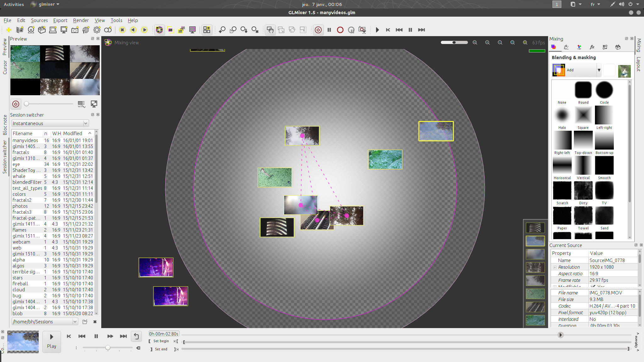
Task: Toggle fullscreen output in Preview panel
Action: pos(94,104)
